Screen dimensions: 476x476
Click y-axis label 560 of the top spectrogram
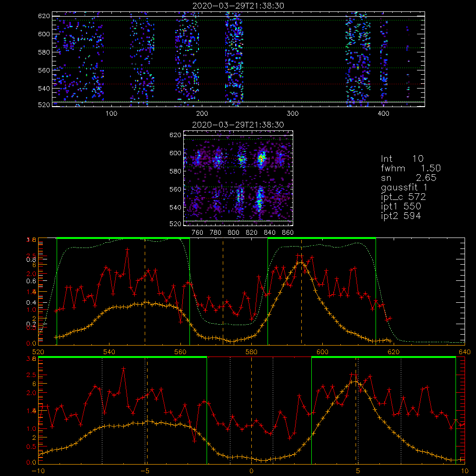click(44, 70)
